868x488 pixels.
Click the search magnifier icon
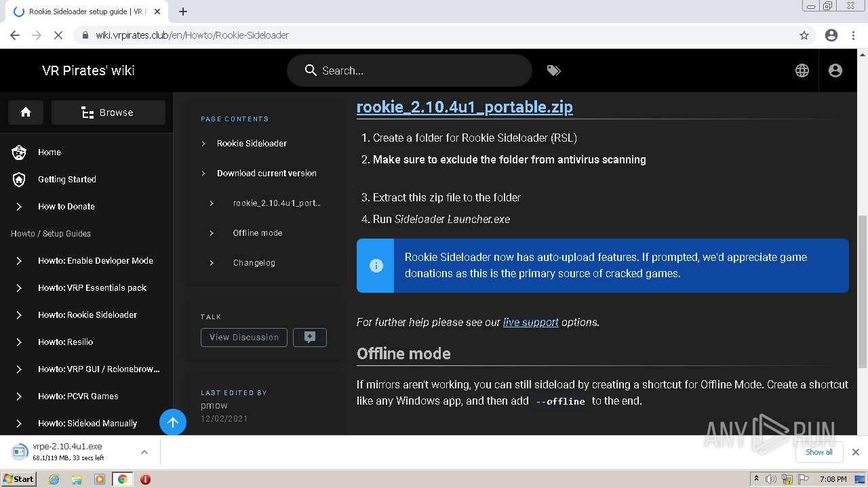(311, 70)
